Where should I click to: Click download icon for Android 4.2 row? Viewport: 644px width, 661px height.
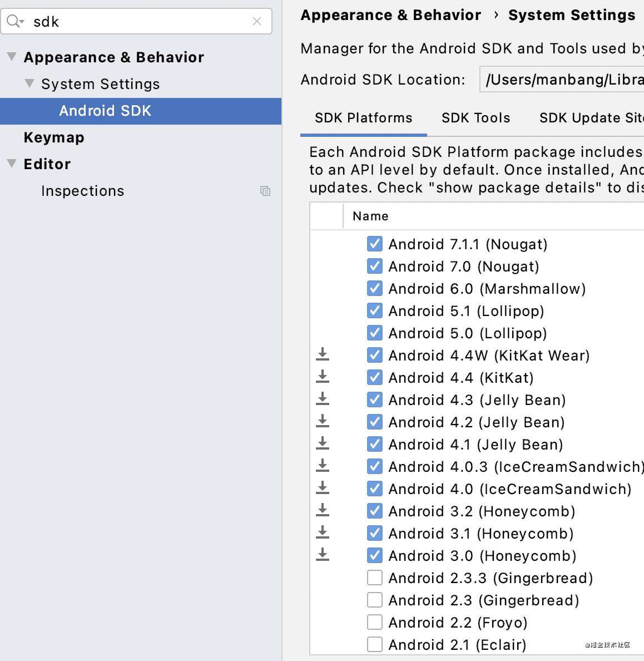click(x=323, y=422)
